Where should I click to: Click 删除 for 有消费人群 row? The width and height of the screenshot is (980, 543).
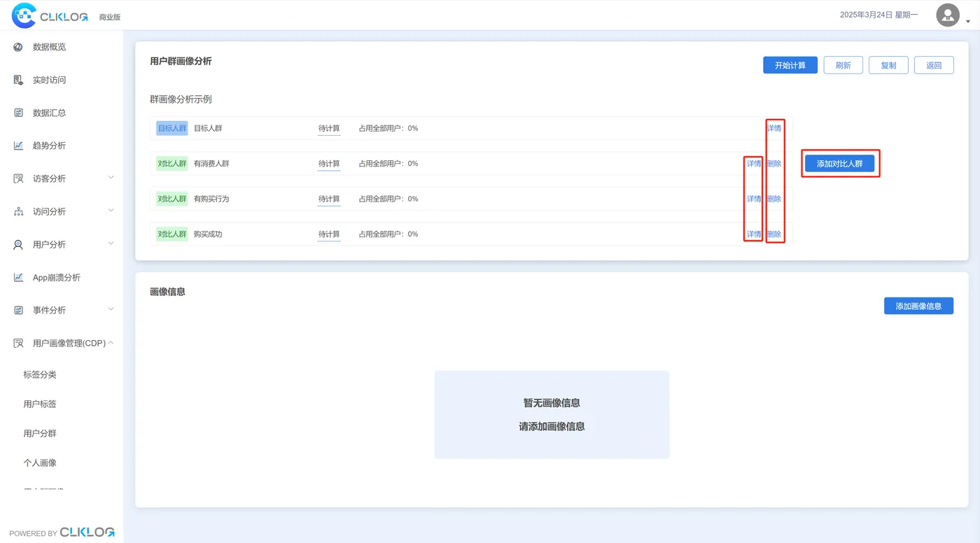(774, 163)
